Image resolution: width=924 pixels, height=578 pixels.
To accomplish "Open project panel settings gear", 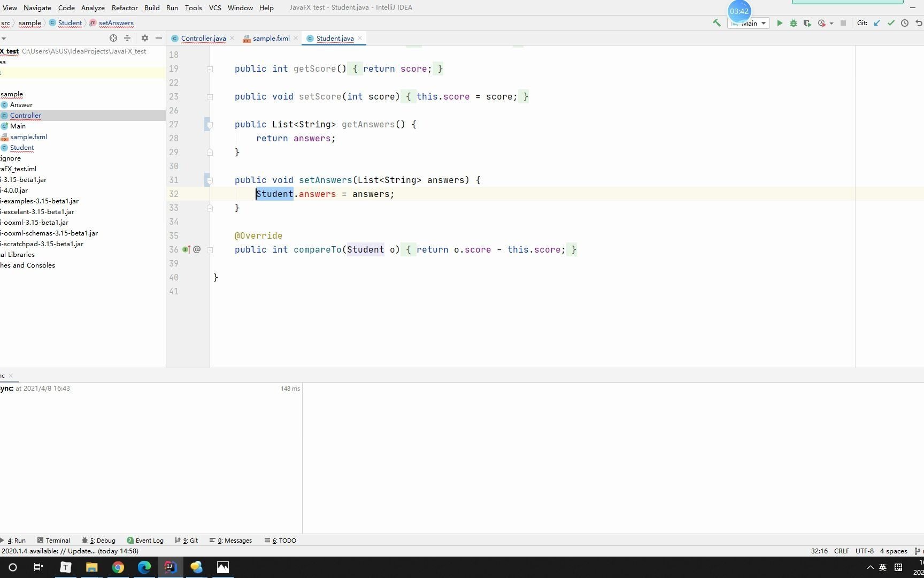I will (x=145, y=38).
